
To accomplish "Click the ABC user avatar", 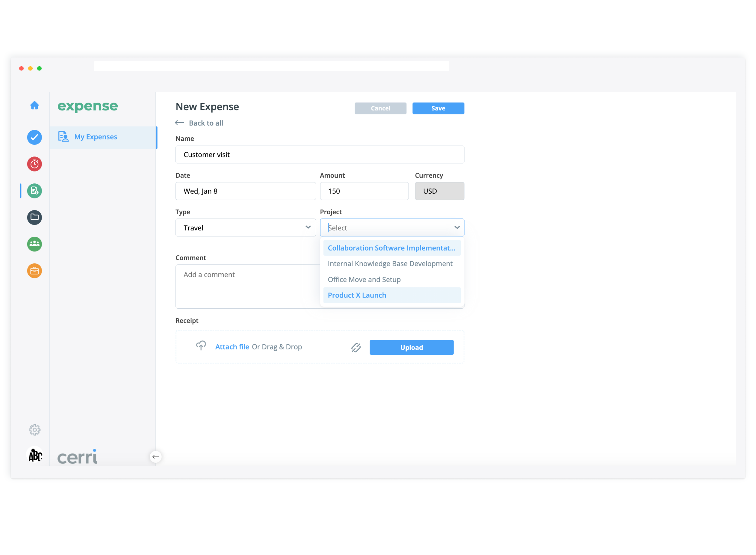I will click(x=35, y=455).
